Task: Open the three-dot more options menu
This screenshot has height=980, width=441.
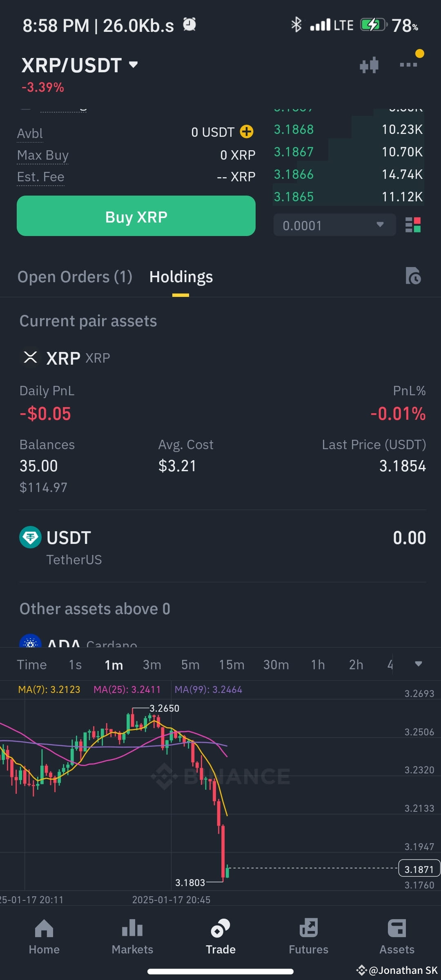Action: 408,65
